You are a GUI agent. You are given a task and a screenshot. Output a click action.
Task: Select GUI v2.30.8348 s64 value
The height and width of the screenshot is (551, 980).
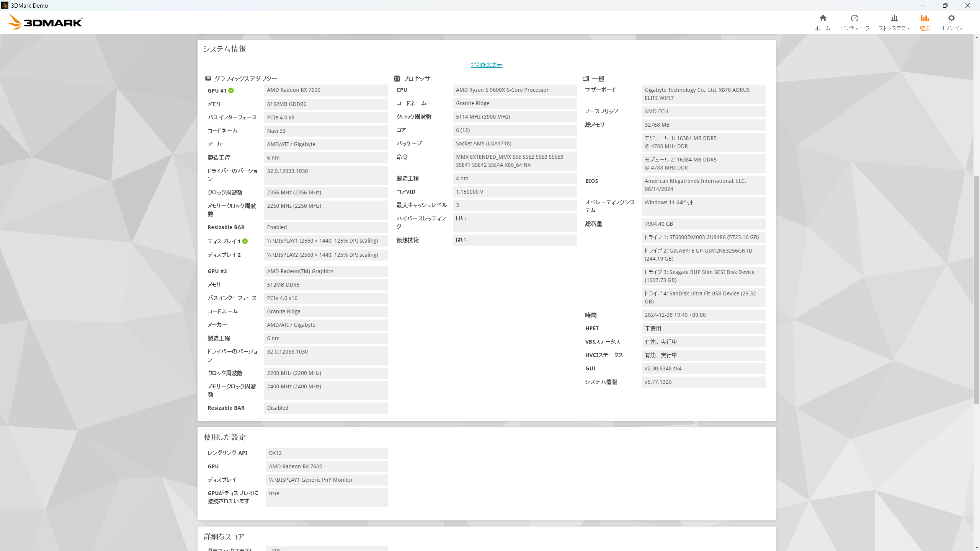click(704, 368)
